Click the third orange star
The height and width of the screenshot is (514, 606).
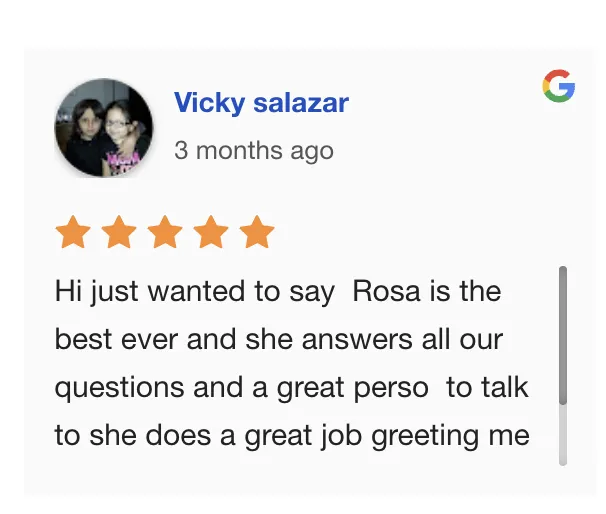[165, 232]
